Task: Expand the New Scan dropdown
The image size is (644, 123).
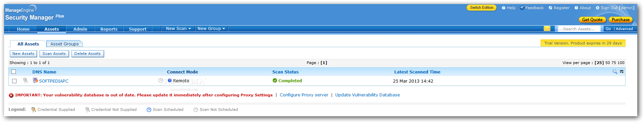Action: pyautogui.click(x=178, y=29)
